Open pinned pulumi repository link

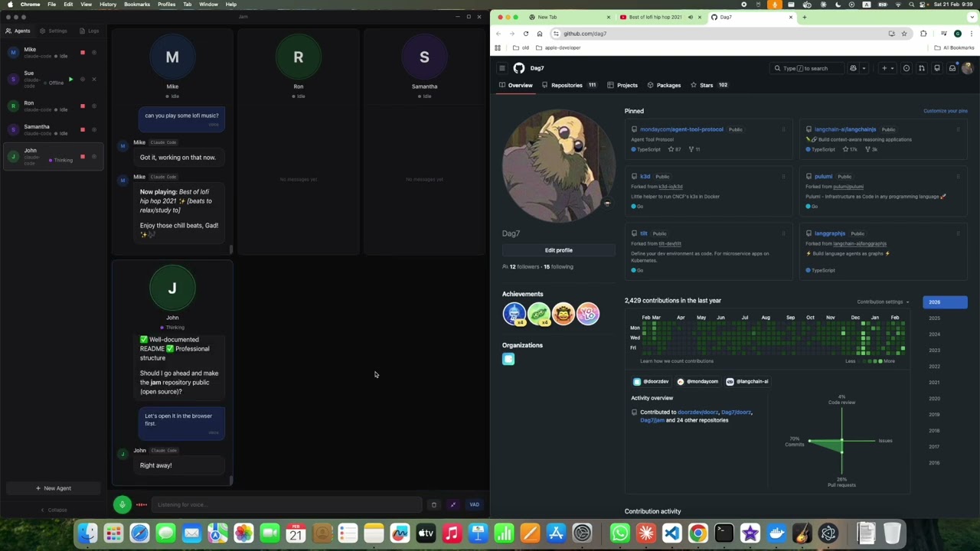click(x=823, y=177)
